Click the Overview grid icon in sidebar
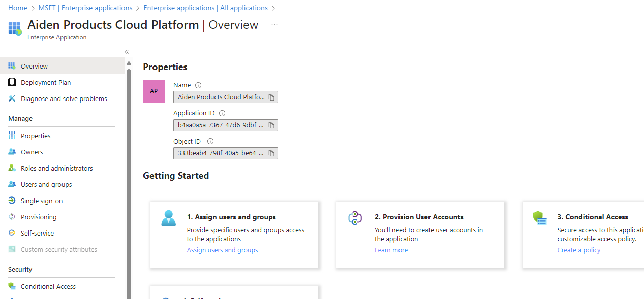This screenshot has height=299, width=644. pyautogui.click(x=12, y=66)
